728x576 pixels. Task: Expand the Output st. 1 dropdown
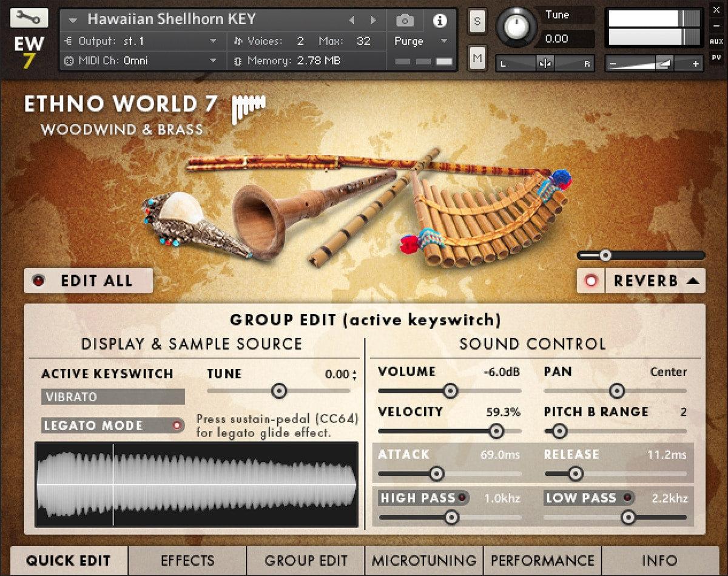click(x=213, y=41)
